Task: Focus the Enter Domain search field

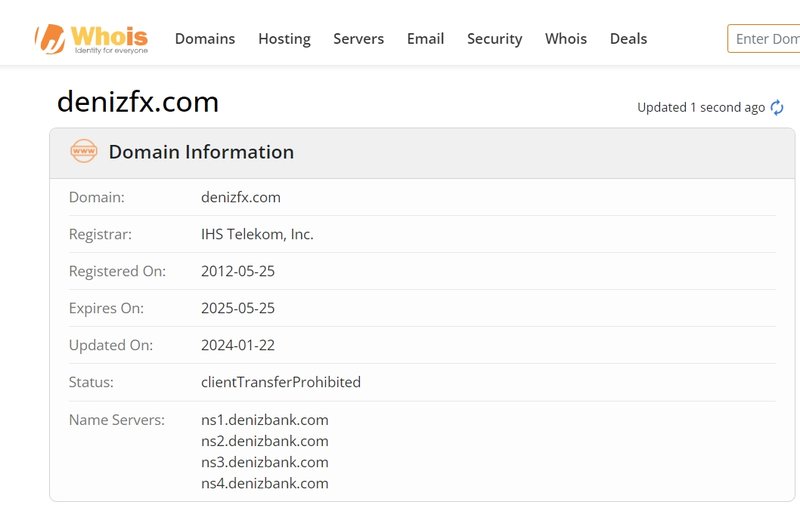Action: (765, 39)
